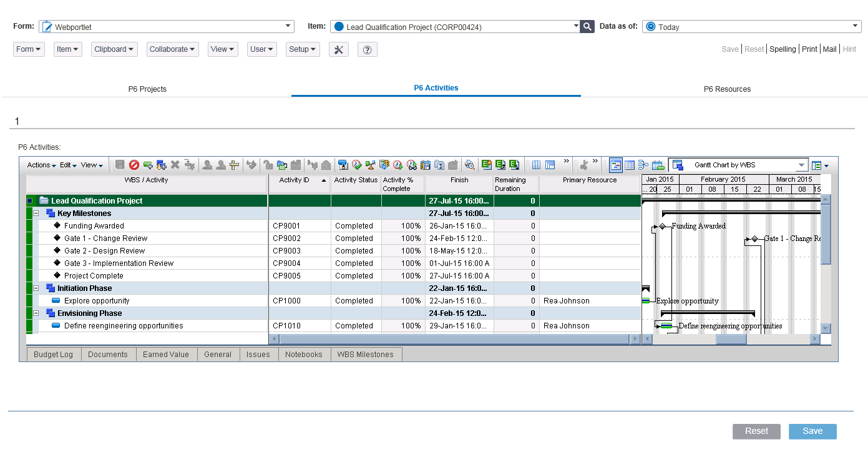The height and width of the screenshot is (457, 868).
Task: Click the grey scissors icon
Action: (584, 165)
